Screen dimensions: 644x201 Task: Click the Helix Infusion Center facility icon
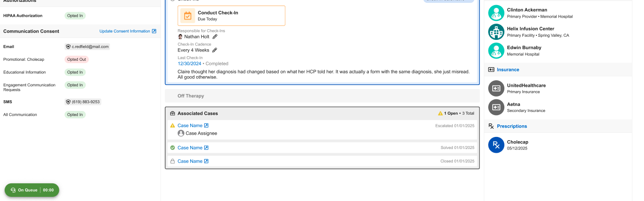(496, 32)
